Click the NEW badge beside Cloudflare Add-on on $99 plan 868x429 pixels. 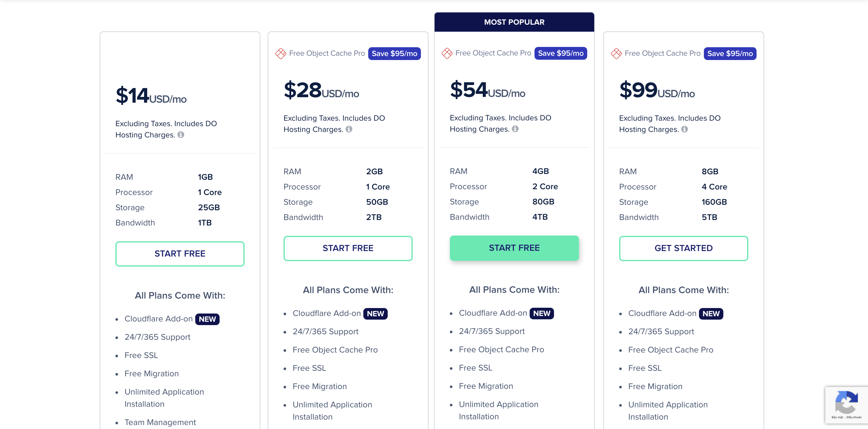click(711, 314)
